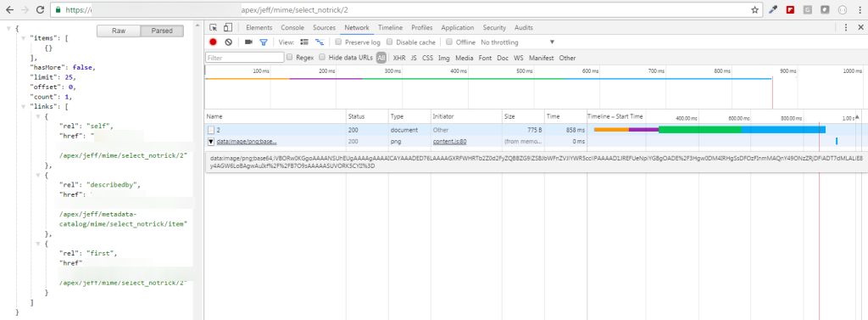Open the DevTools customize three-dot menu
The height and width of the screenshot is (320, 868).
[846, 28]
